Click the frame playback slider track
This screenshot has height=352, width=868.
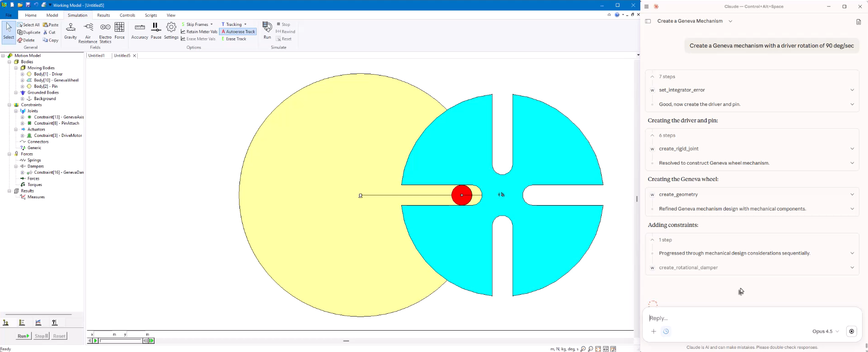pyautogui.click(x=120, y=341)
